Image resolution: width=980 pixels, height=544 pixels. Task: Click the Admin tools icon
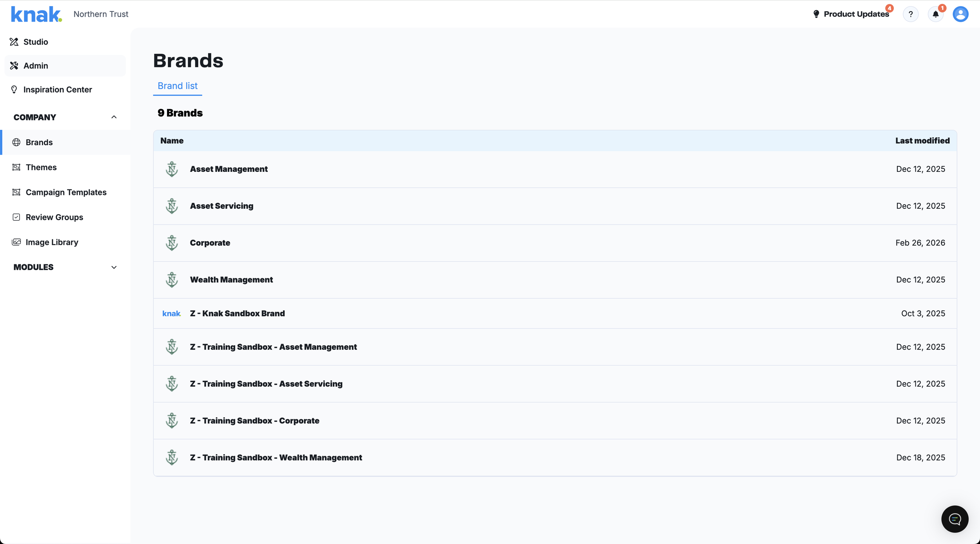(x=14, y=65)
